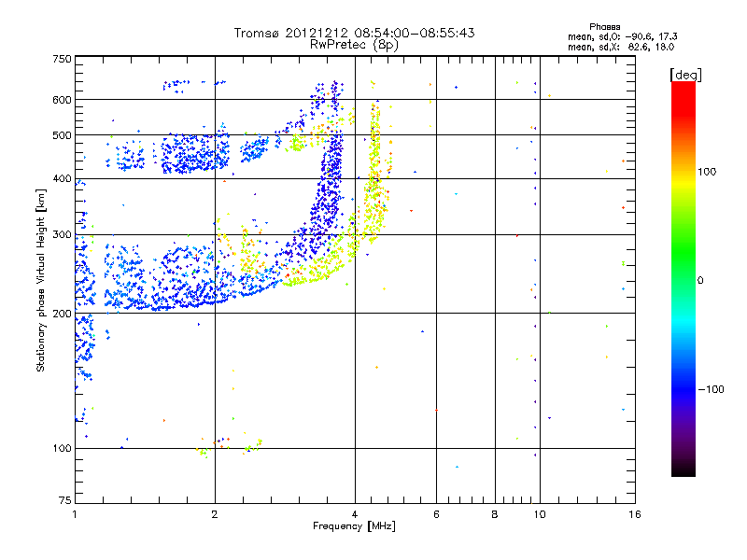Click the "100" y-axis tick label
Viewport: 747px width, 560px height.
point(62,449)
